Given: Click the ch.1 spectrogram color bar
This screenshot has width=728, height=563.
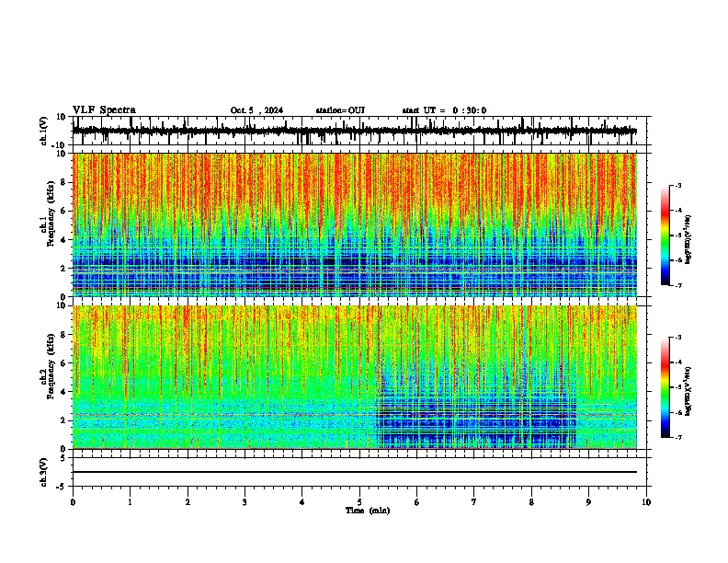Looking at the screenshot, I should tap(665, 236).
